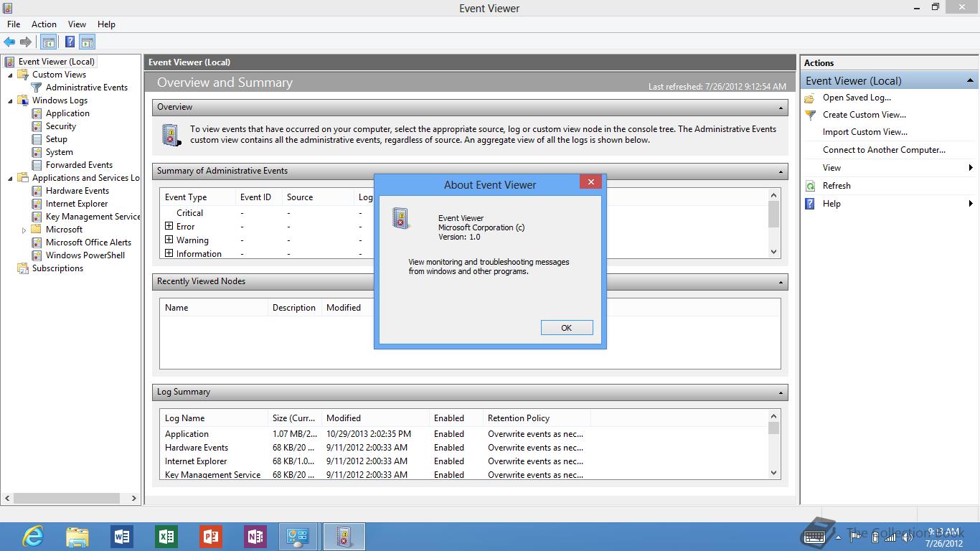980x551 pixels.
Task: Click the Retention Policy column header
Action: 536,418
